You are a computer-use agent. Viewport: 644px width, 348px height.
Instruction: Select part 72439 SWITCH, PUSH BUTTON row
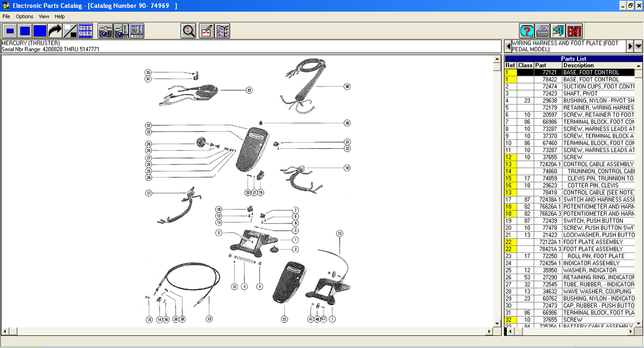coord(570,221)
